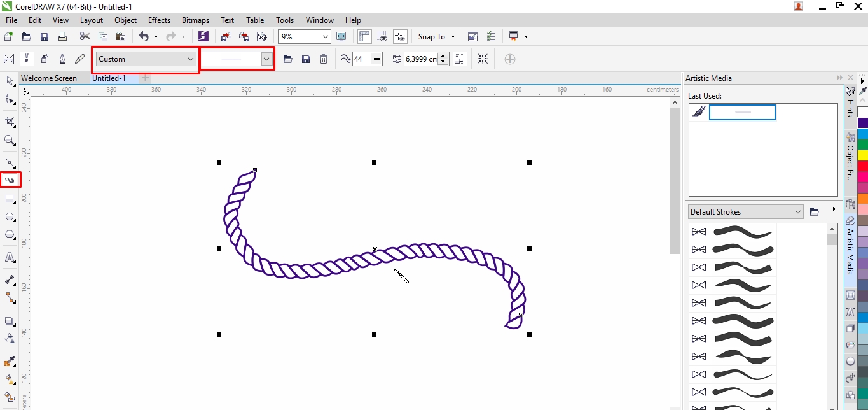868x410 pixels.
Task: Increase stroke width with the up spinner
Action: (444, 56)
